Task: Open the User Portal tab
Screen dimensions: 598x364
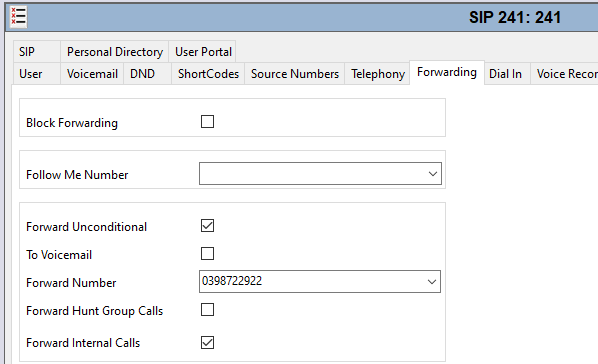Action: coord(203,52)
